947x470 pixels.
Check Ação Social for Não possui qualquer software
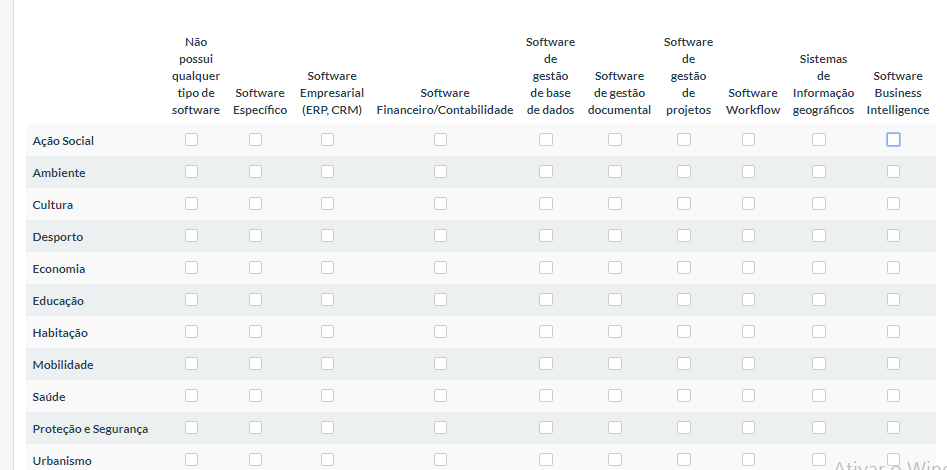191,140
